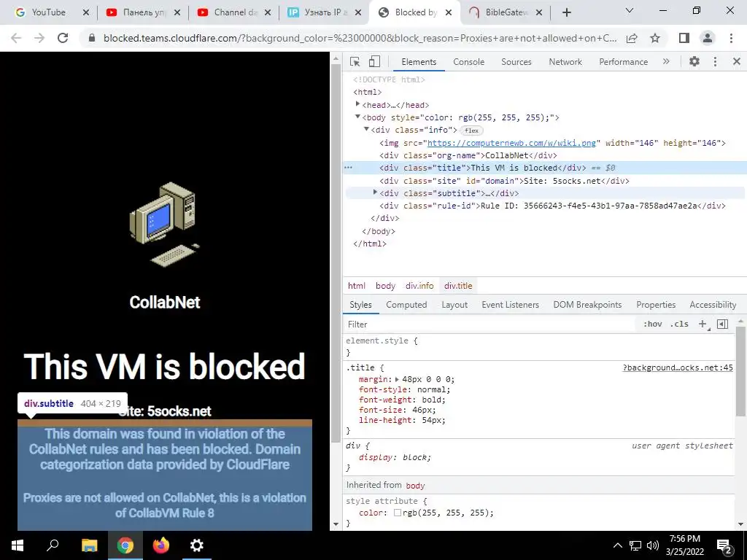Image resolution: width=747 pixels, height=560 pixels.
Task: Switch to the Console tab
Action: [469, 62]
